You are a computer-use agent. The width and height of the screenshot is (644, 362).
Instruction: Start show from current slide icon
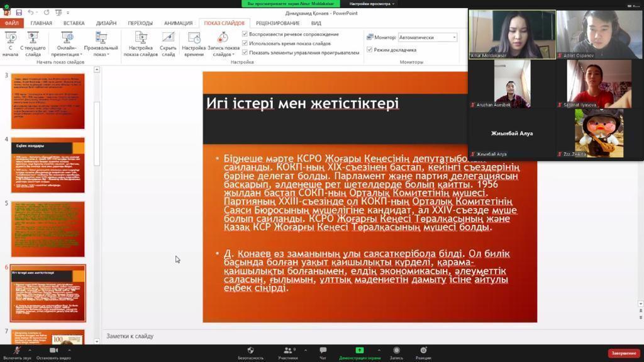pos(33,39)
